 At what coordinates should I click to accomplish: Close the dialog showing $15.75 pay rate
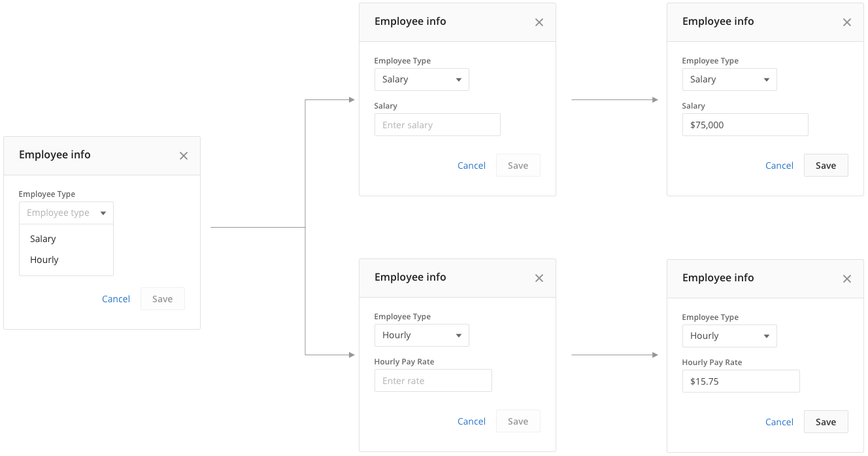847,279
